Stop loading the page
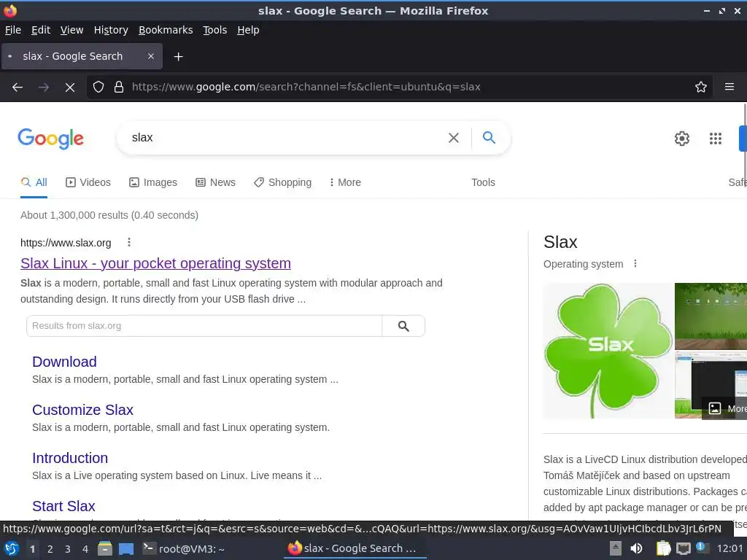This screenshot has height=560, width=747. [70, 87]
